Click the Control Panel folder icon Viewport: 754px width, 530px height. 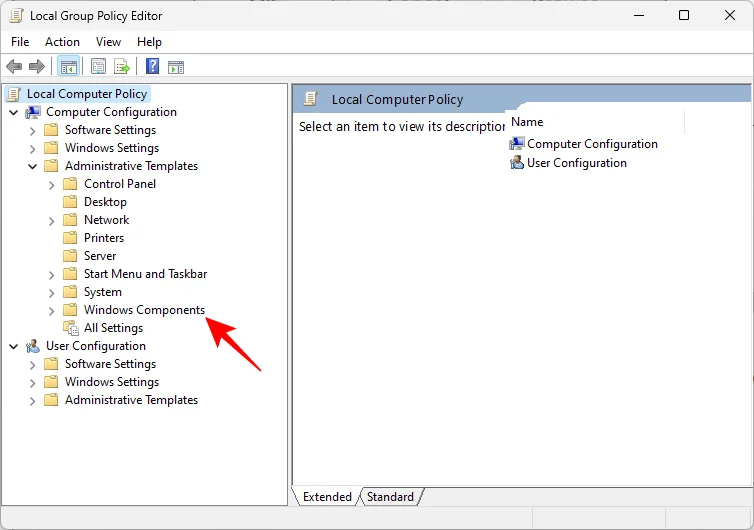(x=70, y=184)
